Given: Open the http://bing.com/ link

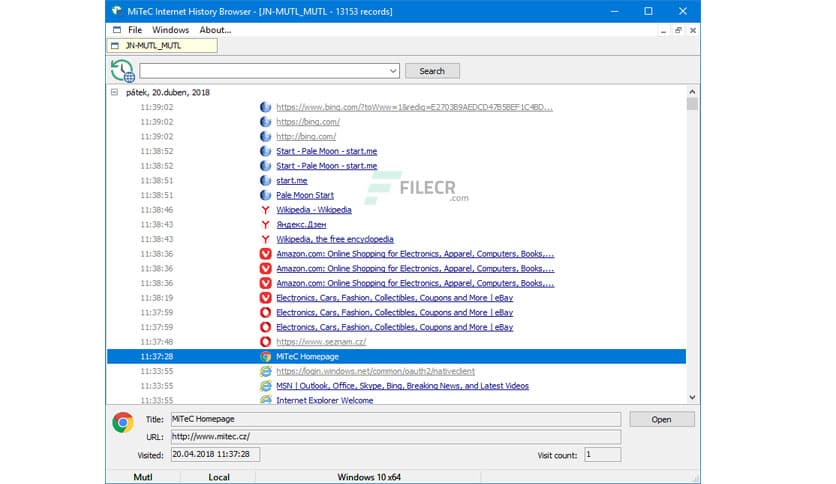Looking at the screenshot, I should pyautogui.click(x=306, y=136).
